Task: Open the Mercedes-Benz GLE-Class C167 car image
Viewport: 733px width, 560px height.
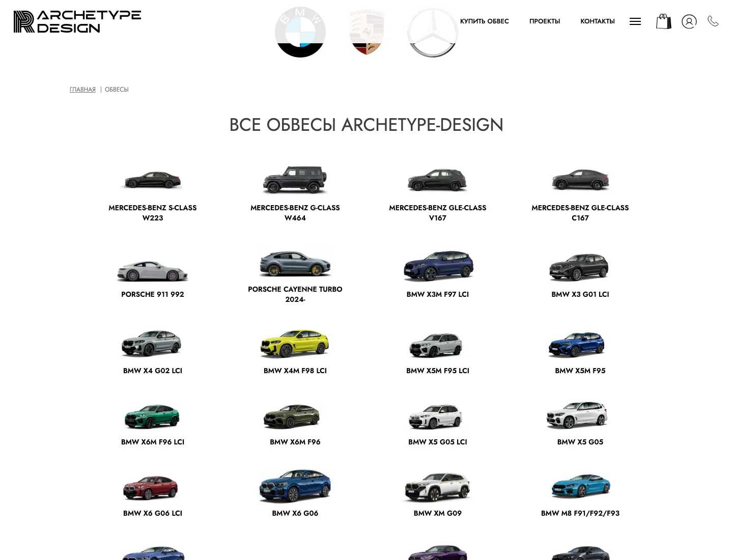Action: (x=580, y=180)
